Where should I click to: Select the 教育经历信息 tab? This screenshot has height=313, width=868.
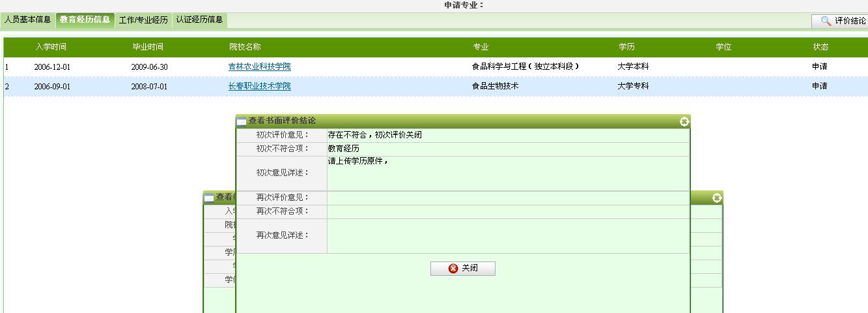tap(85, 20)
